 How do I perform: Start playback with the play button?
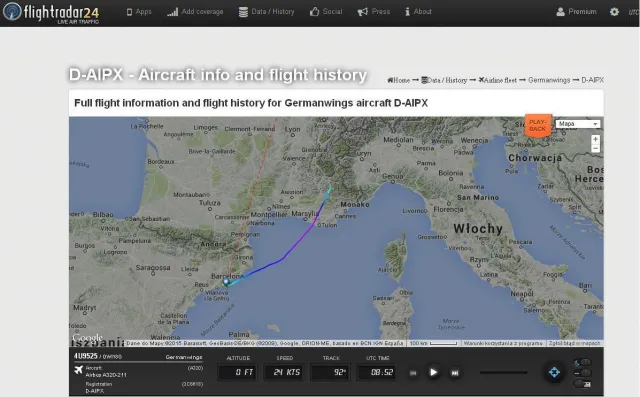click(433, 372)
